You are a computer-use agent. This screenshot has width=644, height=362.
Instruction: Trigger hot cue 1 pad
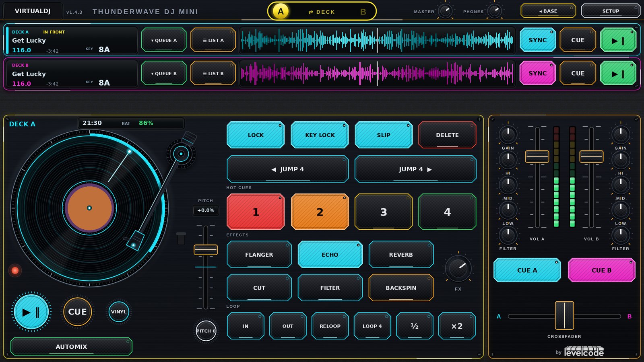click(256, 212)
